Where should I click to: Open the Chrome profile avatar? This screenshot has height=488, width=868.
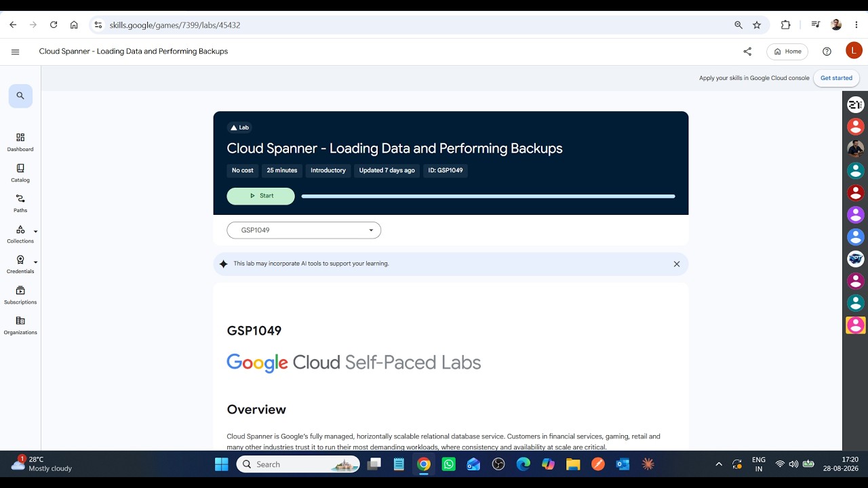tap(836, 25)
